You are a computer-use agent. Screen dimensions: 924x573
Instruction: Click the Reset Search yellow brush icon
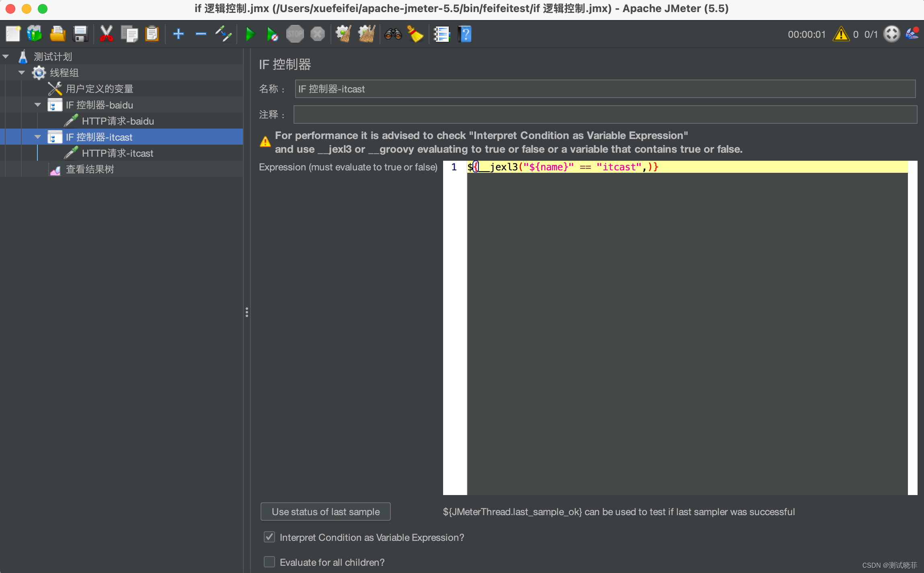click(x=415, y=34)
